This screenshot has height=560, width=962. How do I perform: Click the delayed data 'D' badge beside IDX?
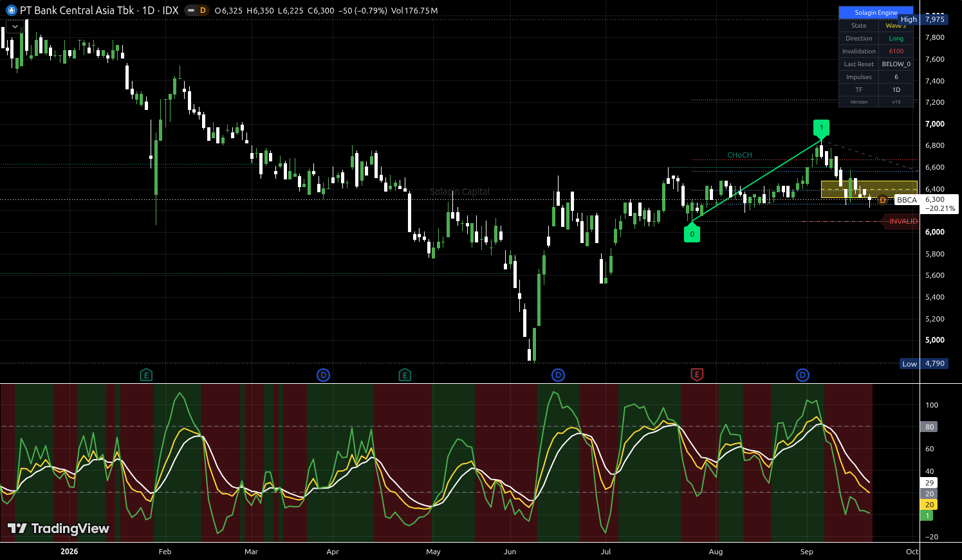click(203, 10)
